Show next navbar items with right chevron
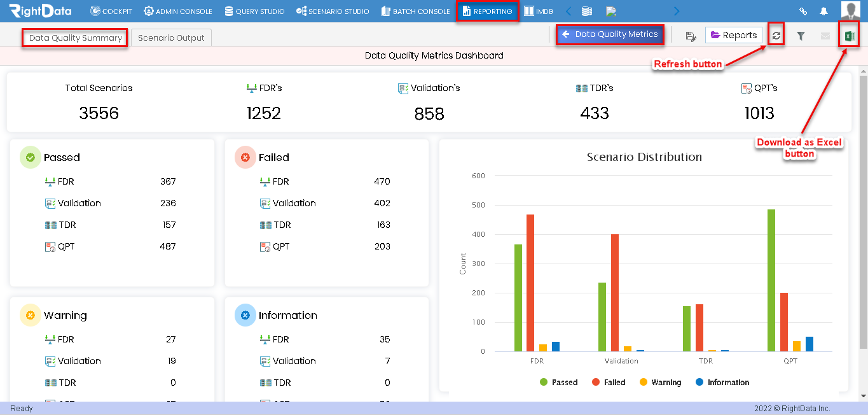Image resolution: width=868 pixels, height=415 pixels. point(677,11)
